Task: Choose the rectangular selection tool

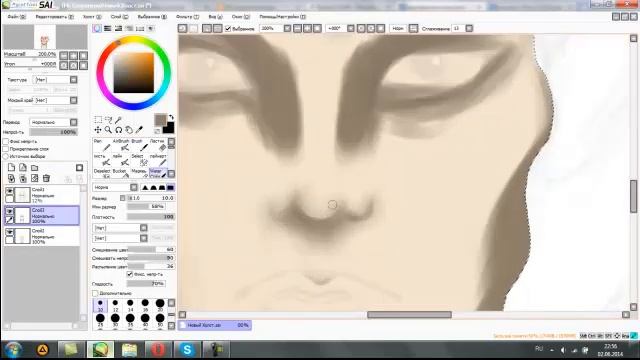Action: (x=98, y=120)
